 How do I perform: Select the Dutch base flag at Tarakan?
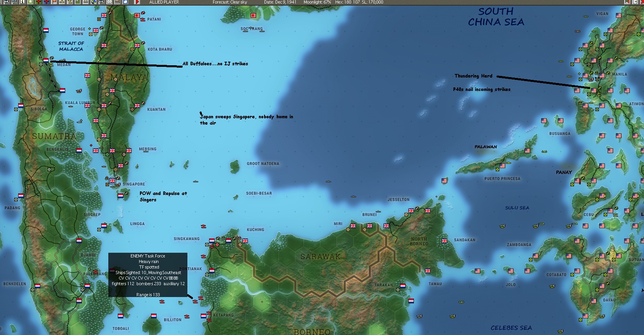402,286
